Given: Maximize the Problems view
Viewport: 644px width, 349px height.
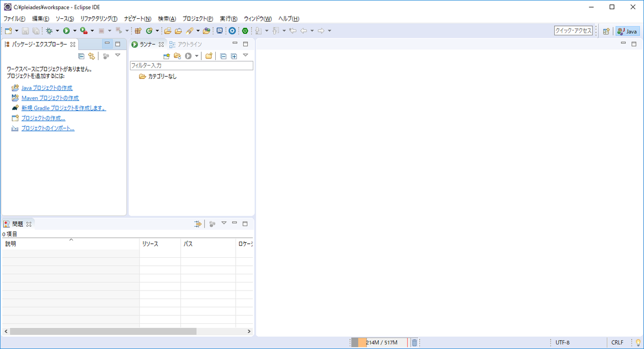Looking at the screenshot, I should coord(245,223).
